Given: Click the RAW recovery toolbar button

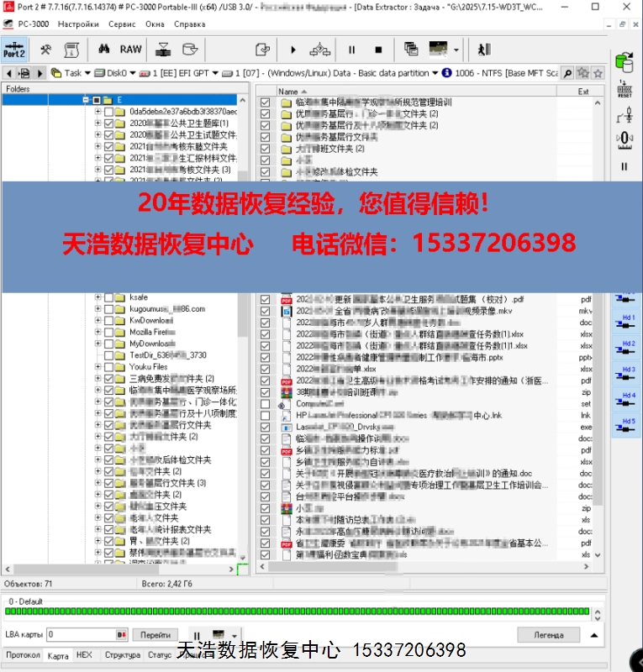Looking at the screenshot, I should (131, 50).
